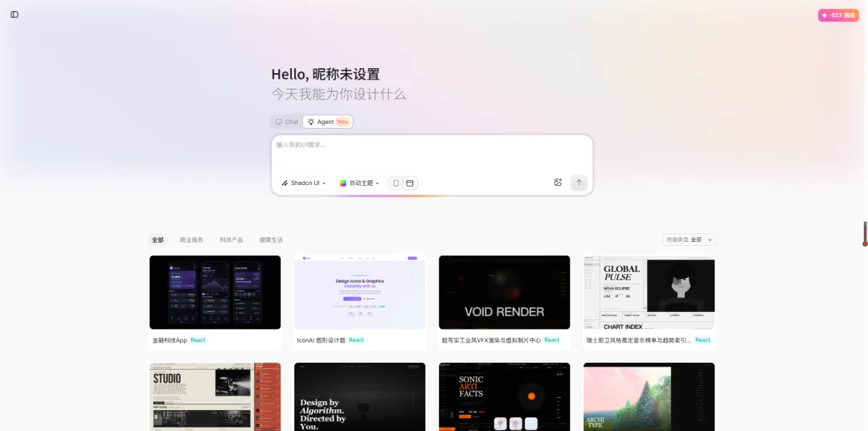Image resolution: width=868 pixels, height=431 pixels.
Task: Click React tag on VFX渲染 card
Action: click(x=552, y=340)
